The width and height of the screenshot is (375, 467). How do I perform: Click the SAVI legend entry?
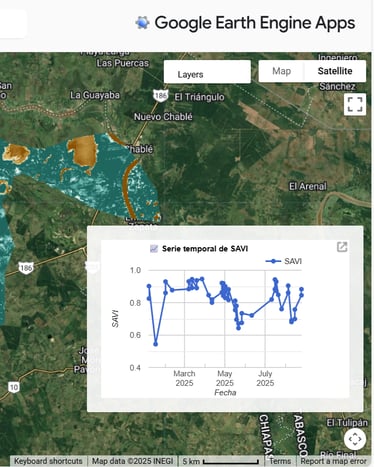pos(284,261)
